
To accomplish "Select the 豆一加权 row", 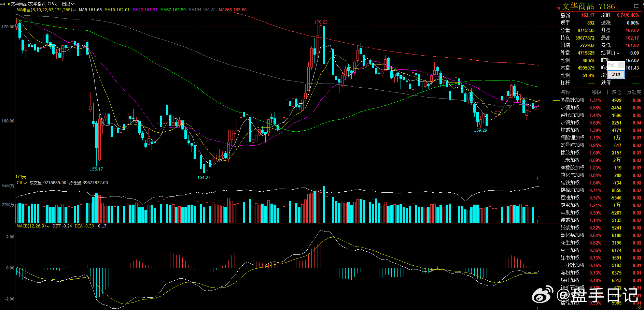I will 601,250.
